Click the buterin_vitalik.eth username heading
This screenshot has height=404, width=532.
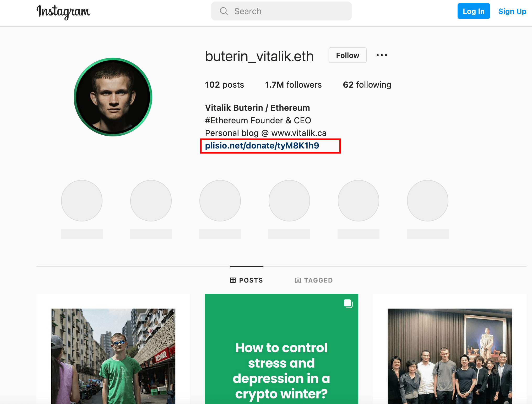[259, 56]
